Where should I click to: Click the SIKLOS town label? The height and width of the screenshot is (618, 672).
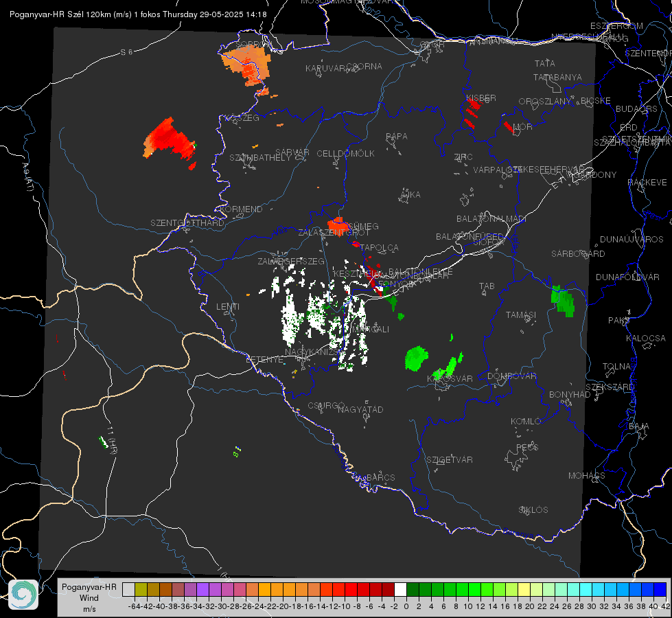pyautogui.click(x=533, y=510)
